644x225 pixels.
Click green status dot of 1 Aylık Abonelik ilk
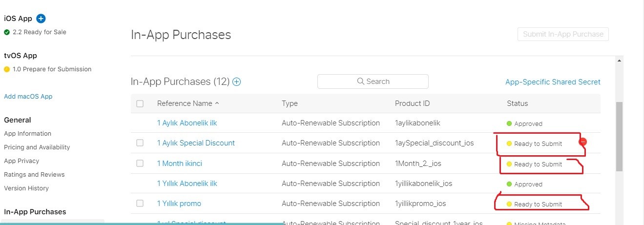509,123
